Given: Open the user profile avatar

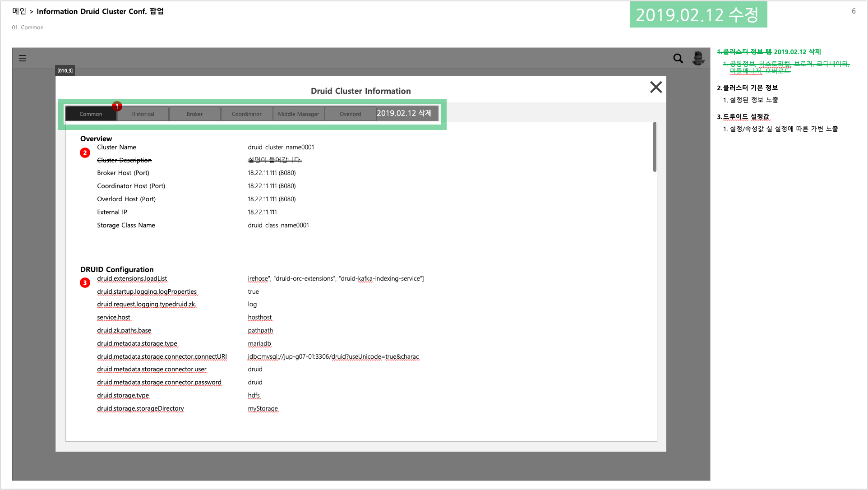Looking at the screenshot, I should 698,58.
